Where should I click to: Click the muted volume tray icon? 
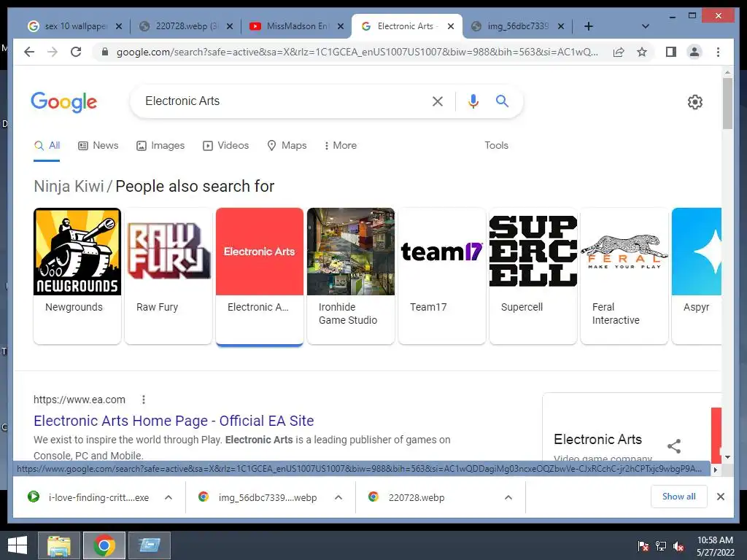678,546
